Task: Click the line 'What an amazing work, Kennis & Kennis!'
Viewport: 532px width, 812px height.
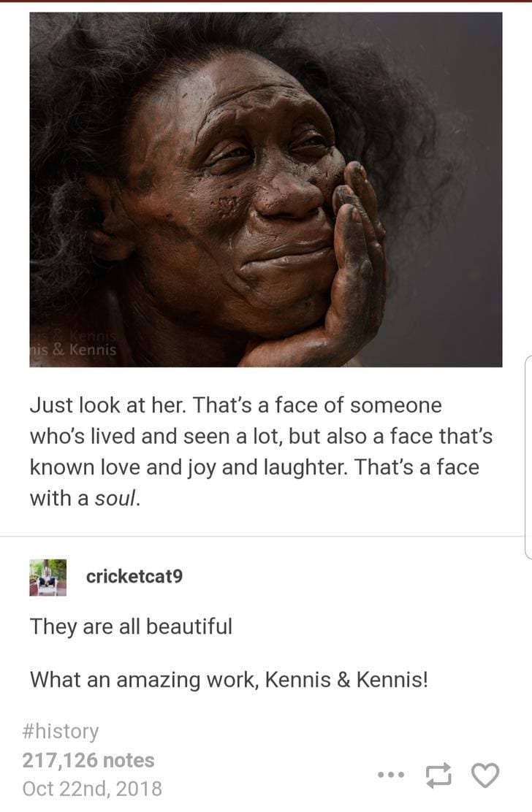Action: click(229, 679)
